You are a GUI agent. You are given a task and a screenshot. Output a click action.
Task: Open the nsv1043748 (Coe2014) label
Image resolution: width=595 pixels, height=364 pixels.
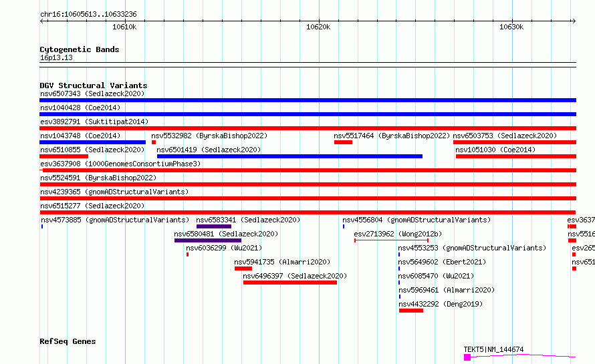click(x=80, y=136)
